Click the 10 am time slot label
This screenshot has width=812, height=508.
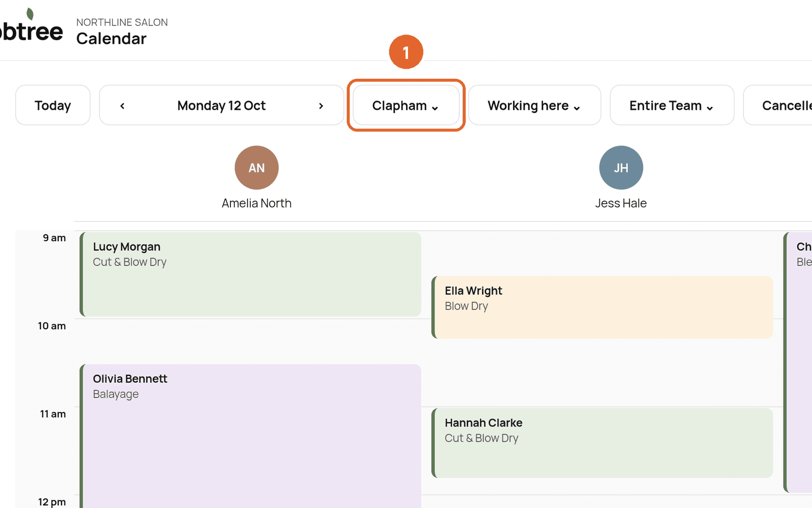(52, 326)
